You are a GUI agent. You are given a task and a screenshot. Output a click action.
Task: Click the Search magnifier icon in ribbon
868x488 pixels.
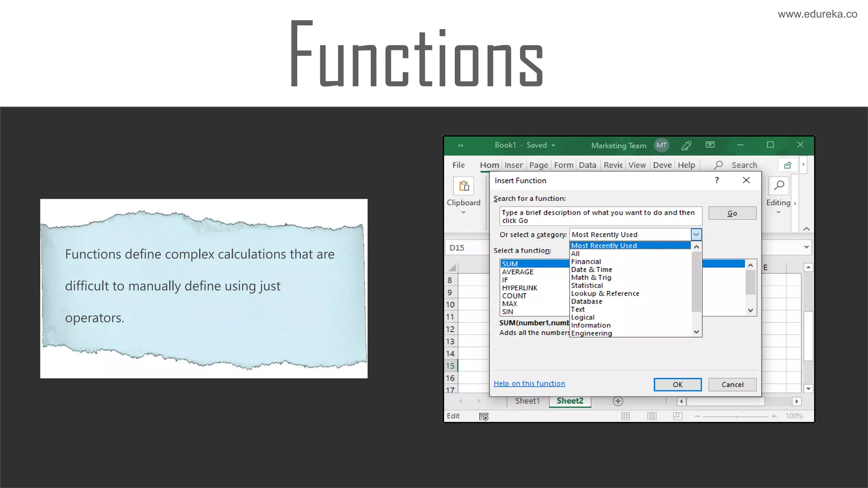tap(718, 165)
